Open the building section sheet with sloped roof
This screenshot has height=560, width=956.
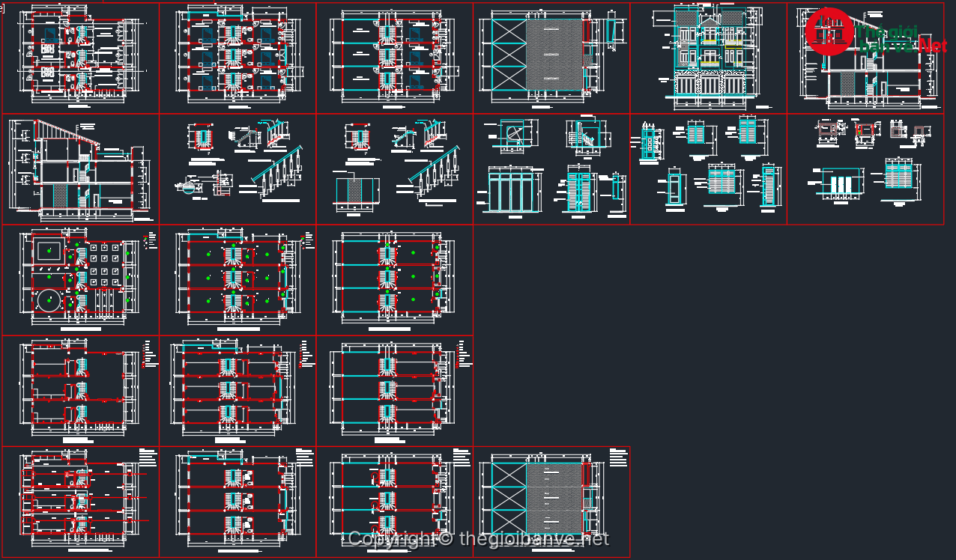[x=80, y=169]
